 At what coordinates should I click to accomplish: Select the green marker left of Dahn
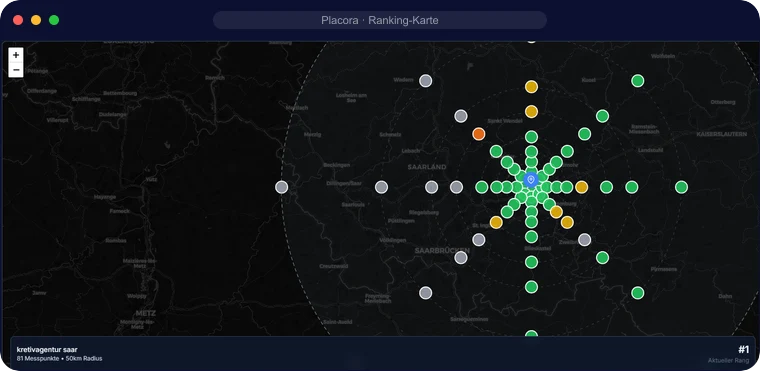tap(638, 293)
